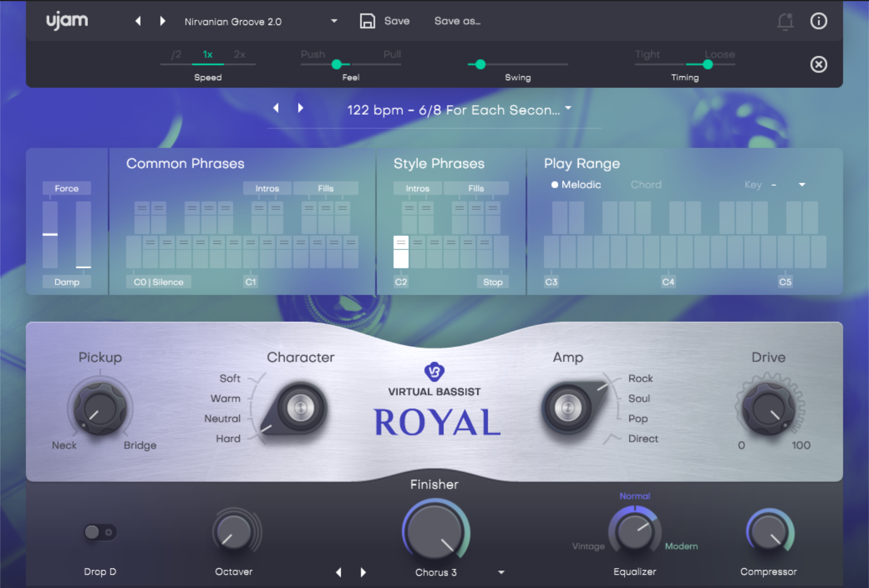Load the next preset with right arrow
This screenshot has height=588, width=869.
[x=162, y=21]
